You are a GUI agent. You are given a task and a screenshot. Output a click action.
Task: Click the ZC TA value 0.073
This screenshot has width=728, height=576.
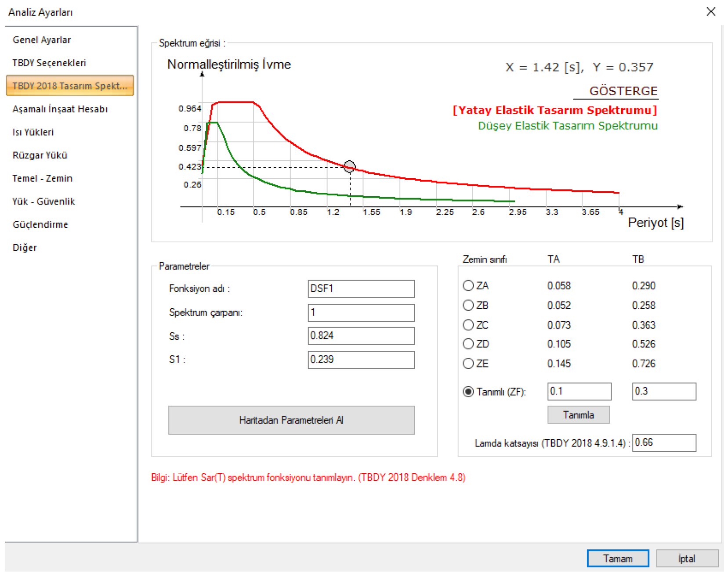(x=559, y=325)
